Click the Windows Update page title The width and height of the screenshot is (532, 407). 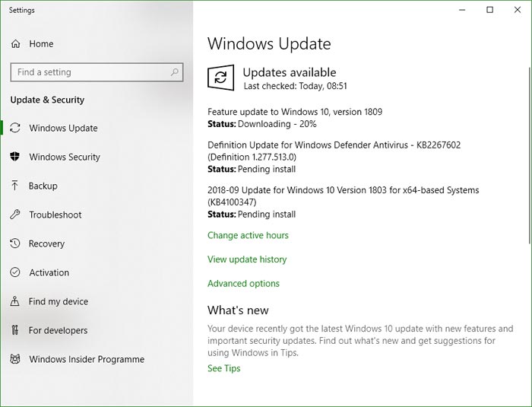(269, 44)
